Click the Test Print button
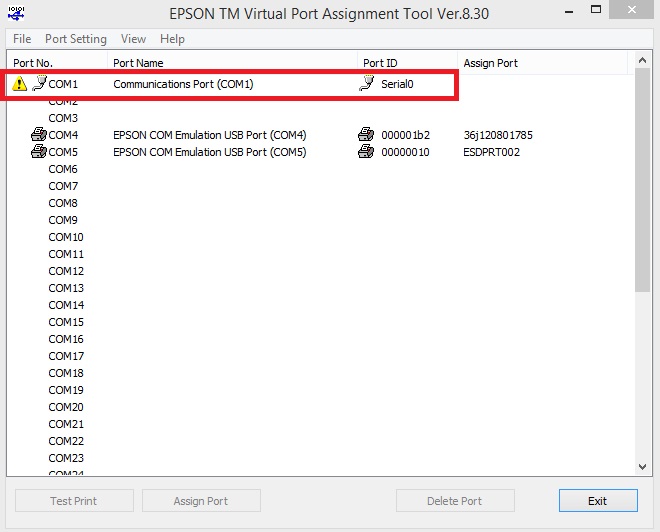660x532 pixels. [x=74, y=500]
